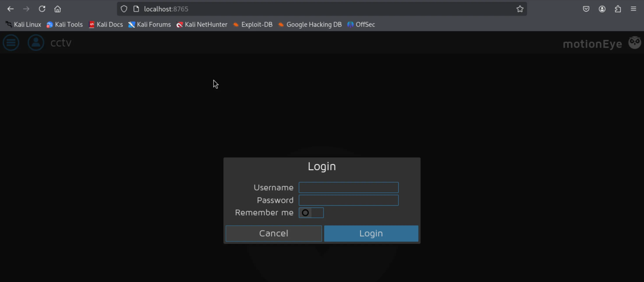
Task: Click the motionEye owl logo
Action: click(x=635, y=43)
